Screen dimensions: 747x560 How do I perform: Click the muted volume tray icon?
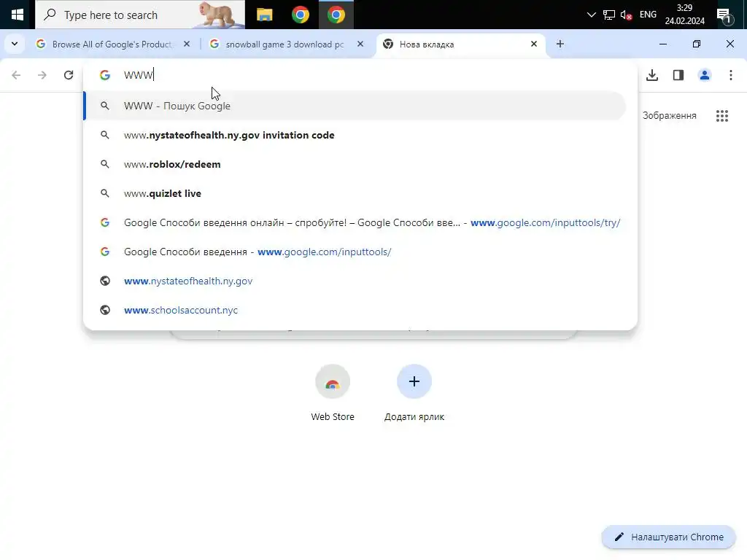(626, 15)
